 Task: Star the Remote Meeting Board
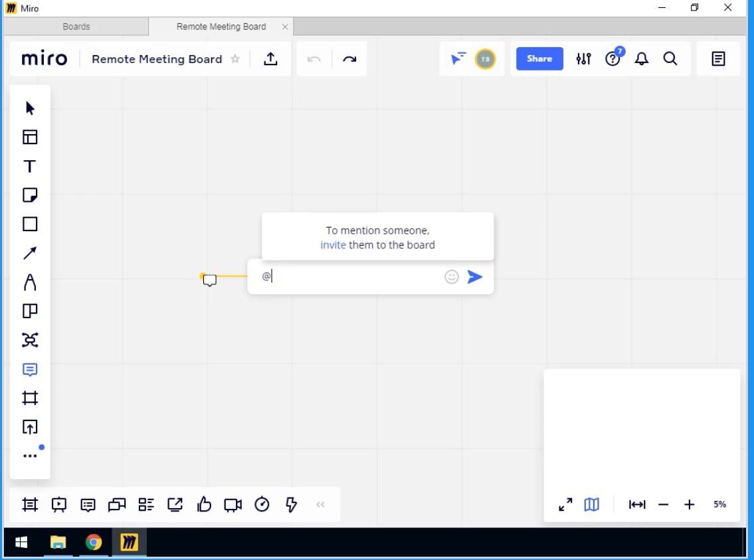point(235,58)
